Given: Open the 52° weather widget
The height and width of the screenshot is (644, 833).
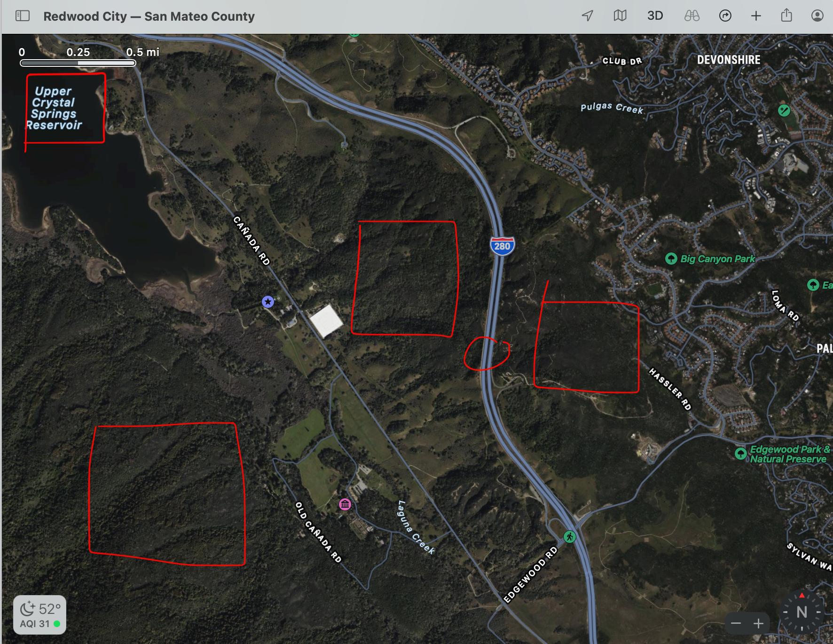Looking at the screenshot, I should click(x=40, y=615).
